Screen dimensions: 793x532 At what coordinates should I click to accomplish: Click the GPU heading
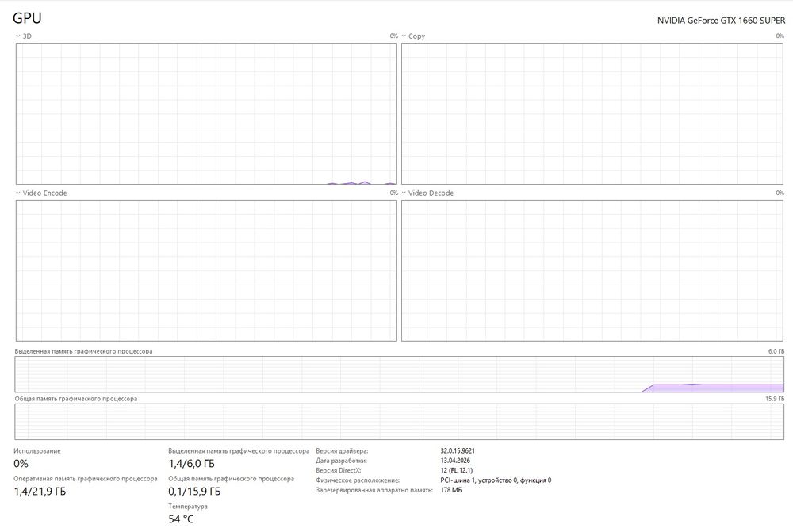(27, 18)
